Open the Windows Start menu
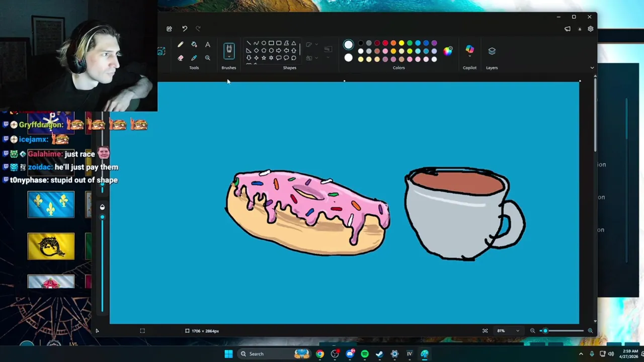644x362 pixels. tap(228, 354)
